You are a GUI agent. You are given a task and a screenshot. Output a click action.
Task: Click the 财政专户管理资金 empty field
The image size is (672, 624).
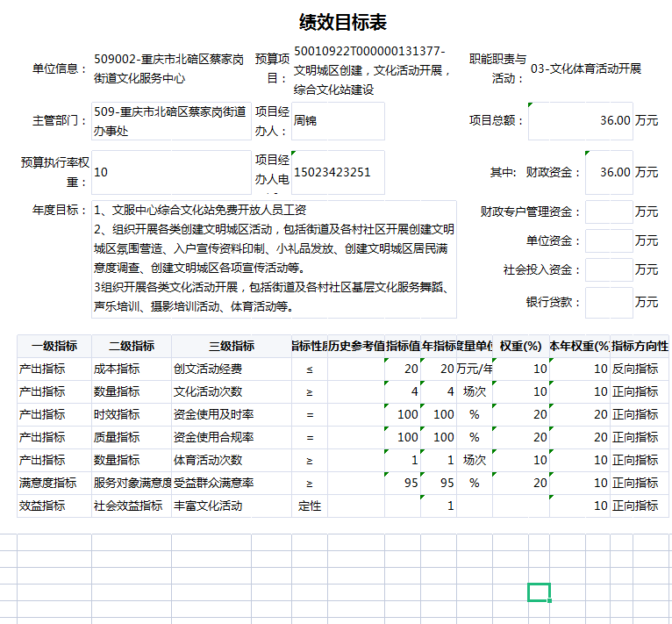coord(609,212)
